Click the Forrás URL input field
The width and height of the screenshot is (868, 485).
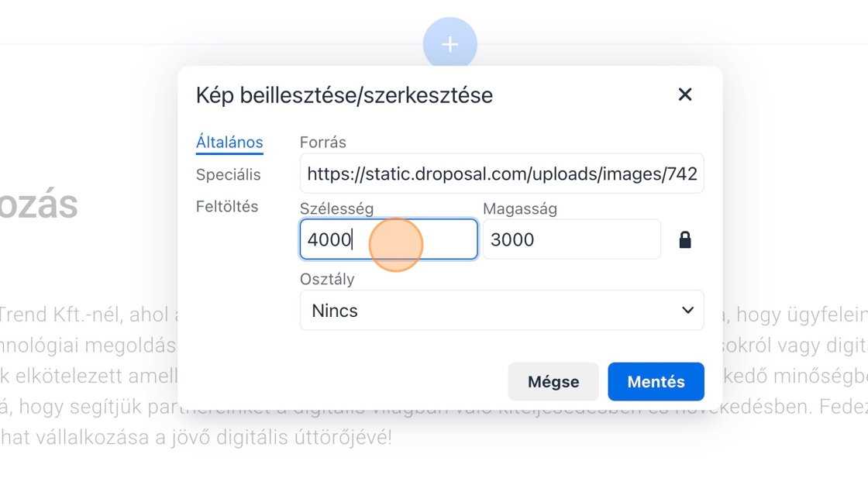click(x=501, y=174)
